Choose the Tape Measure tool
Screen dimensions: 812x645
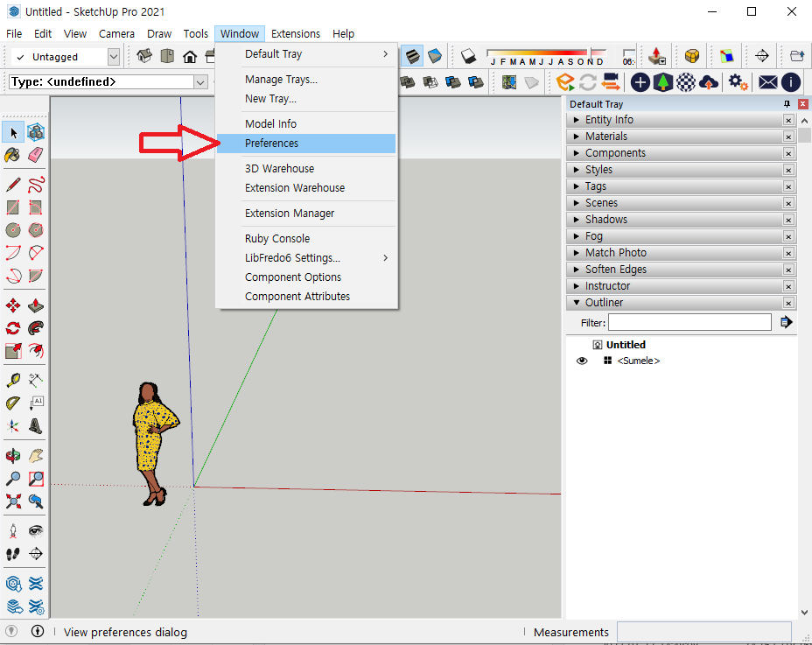(x=13, y=381)
